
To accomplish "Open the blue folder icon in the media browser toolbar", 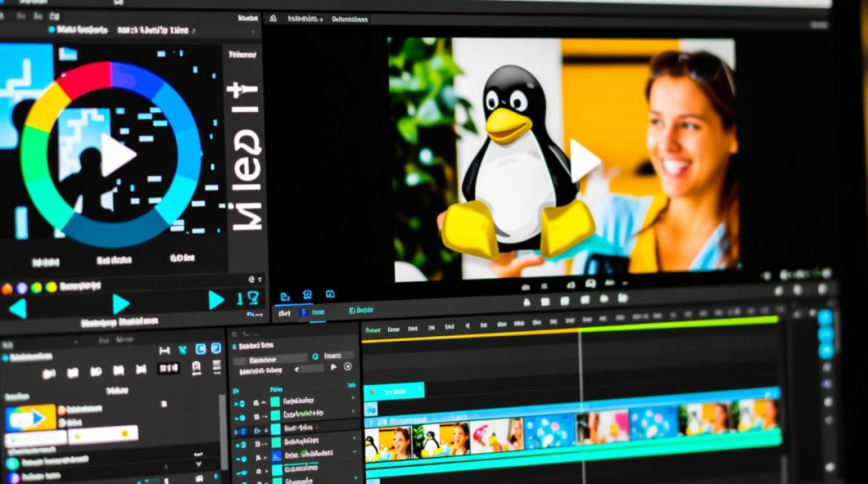I will click(285, 296).
